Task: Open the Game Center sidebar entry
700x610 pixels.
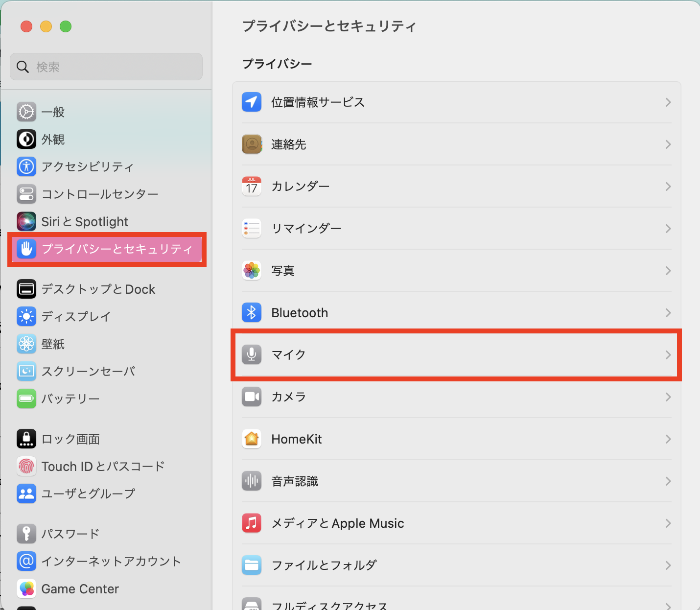Action: coord(80,588)
